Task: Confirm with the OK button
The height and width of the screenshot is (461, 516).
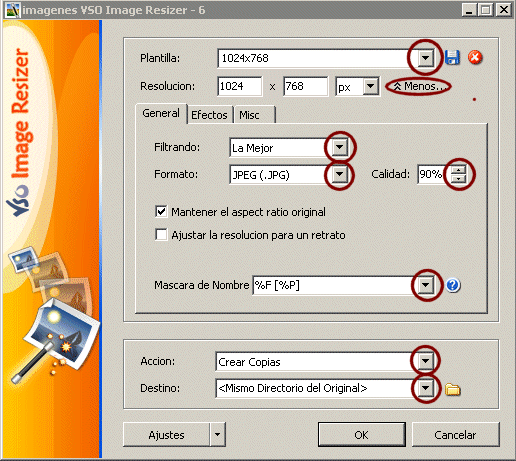Action: tap(362, 435)
